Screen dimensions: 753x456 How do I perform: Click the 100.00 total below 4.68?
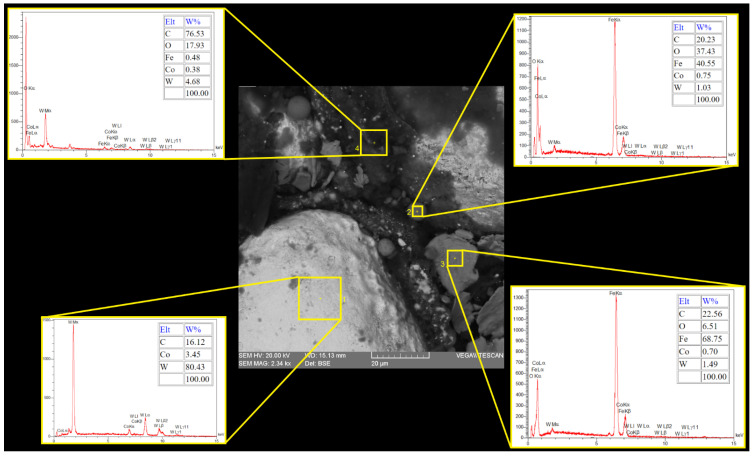pos(197,93)
